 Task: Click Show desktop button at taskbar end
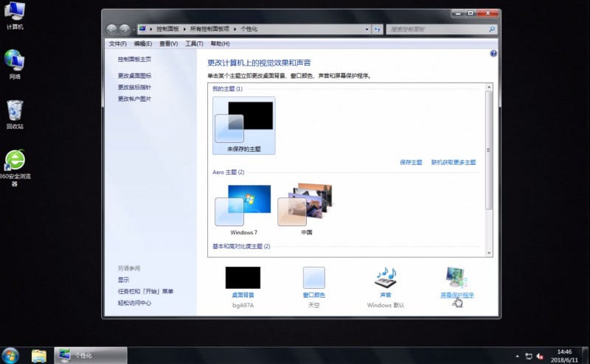tap(586, 355)
